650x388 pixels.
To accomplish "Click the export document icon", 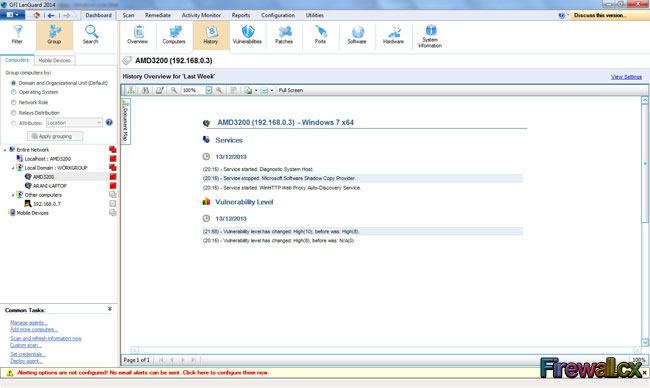I will [x=248, y=90].
